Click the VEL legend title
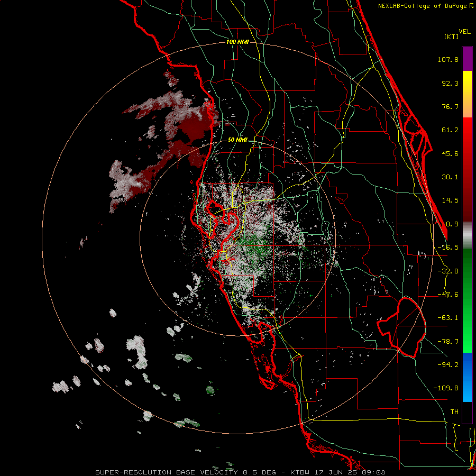This screenshot has height=476, width=476. pyautogui.click(x=464, y=32)
